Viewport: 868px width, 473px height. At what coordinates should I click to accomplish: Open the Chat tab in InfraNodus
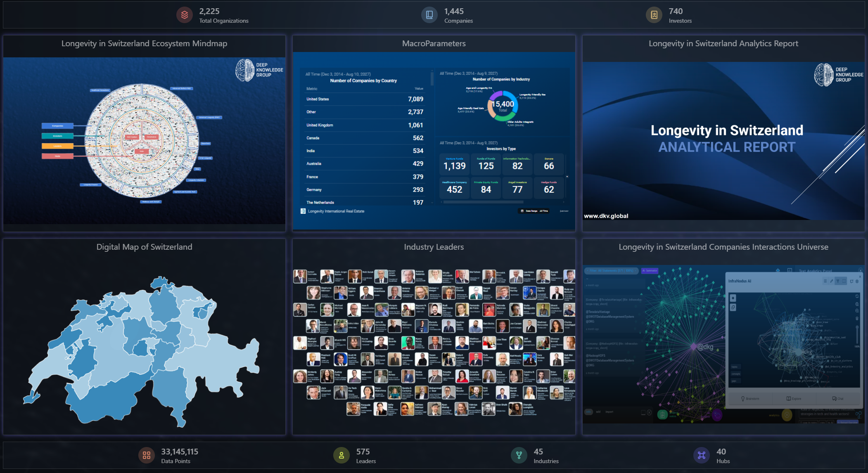837,399
